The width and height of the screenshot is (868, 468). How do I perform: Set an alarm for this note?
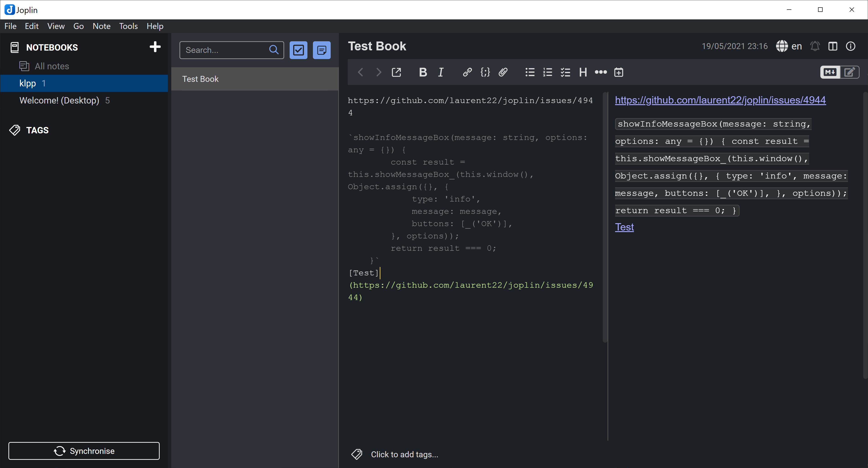tap(815, 46)
